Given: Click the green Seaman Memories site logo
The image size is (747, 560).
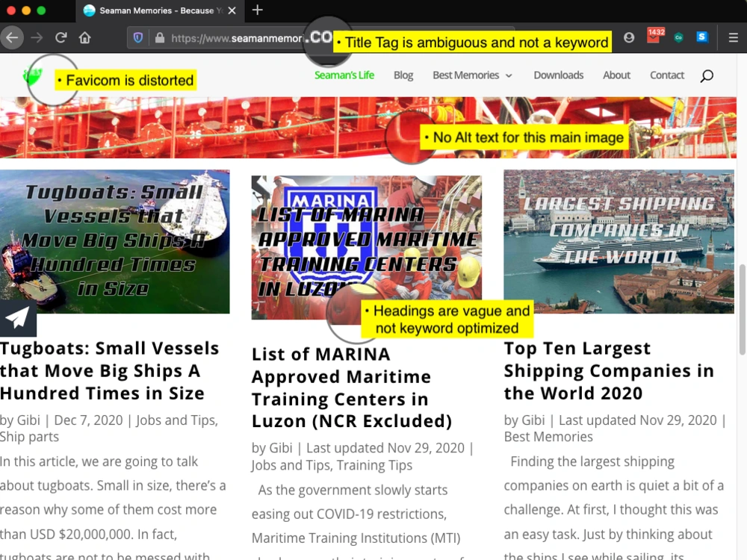Looking at the screenshot, I should coord(32,75).
